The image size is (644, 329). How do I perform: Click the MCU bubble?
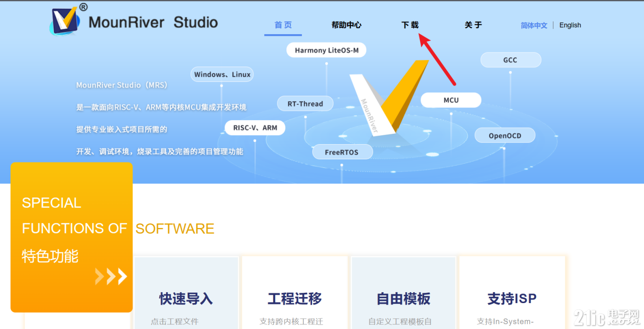pyautogui.click(x=451, y=100)
